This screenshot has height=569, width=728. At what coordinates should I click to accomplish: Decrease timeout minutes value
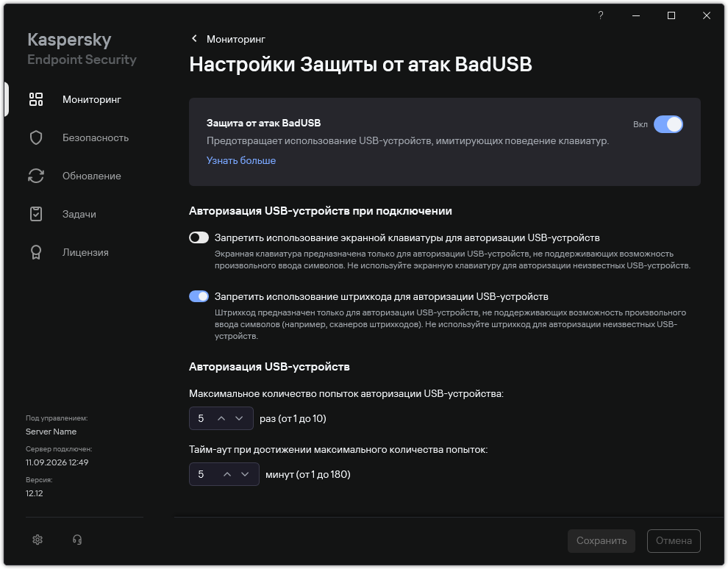tap(245, 474)
